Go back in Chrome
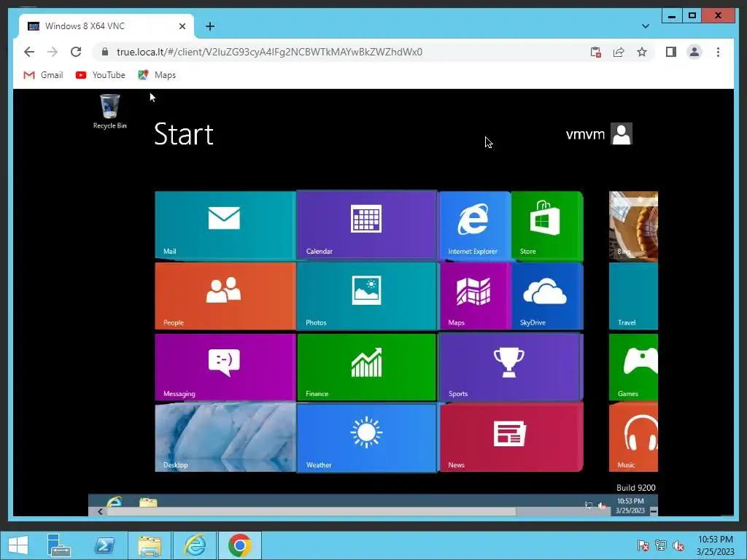This screenshot has height=560, width=747. (29, 52)
